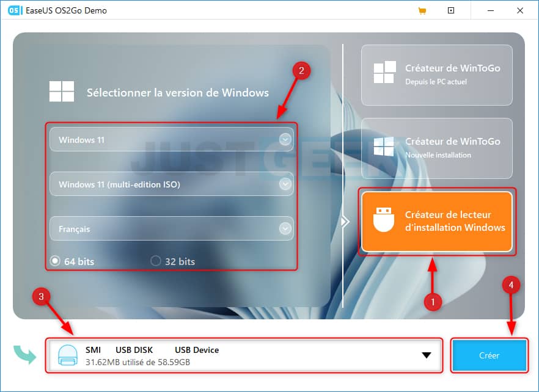Screen dimensions: 539x392
Task: Click the collapse arrow on the vertical divider
Action: pos(345,222)
